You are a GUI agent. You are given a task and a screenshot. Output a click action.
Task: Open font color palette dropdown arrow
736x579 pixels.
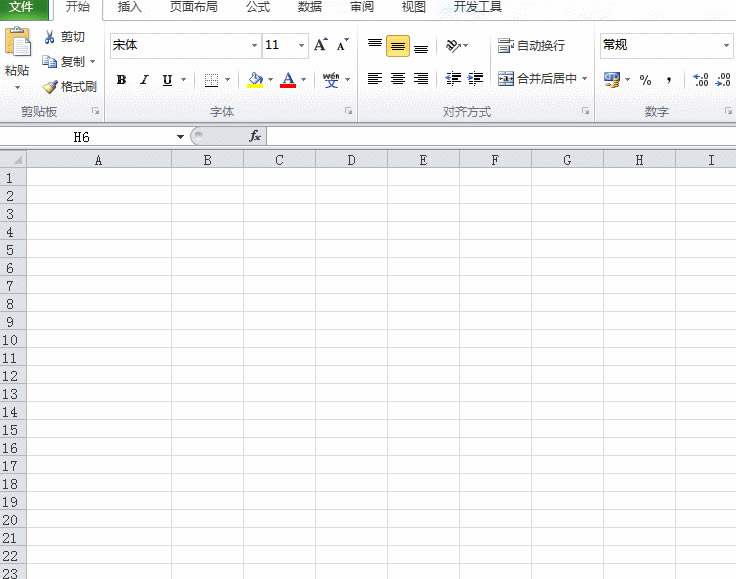click(304, 80)
